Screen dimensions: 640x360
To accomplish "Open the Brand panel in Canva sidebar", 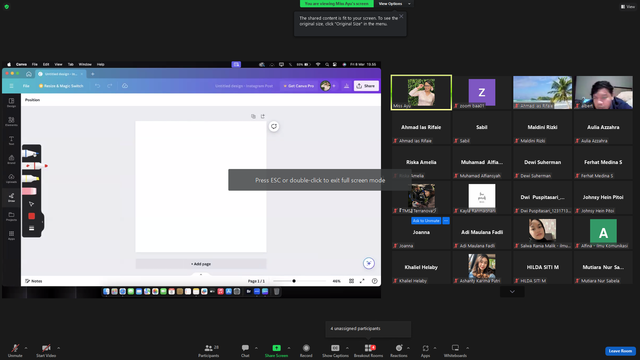I will 11,159.
